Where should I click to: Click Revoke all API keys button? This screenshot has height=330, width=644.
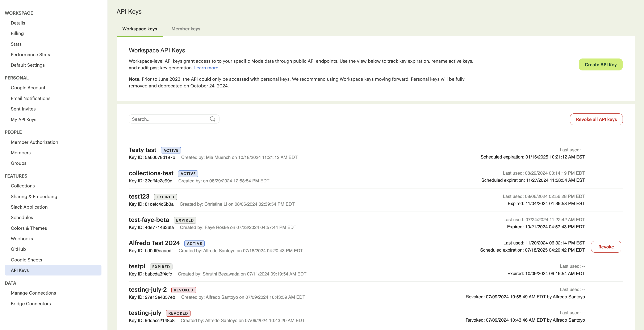tap(596, 119)
